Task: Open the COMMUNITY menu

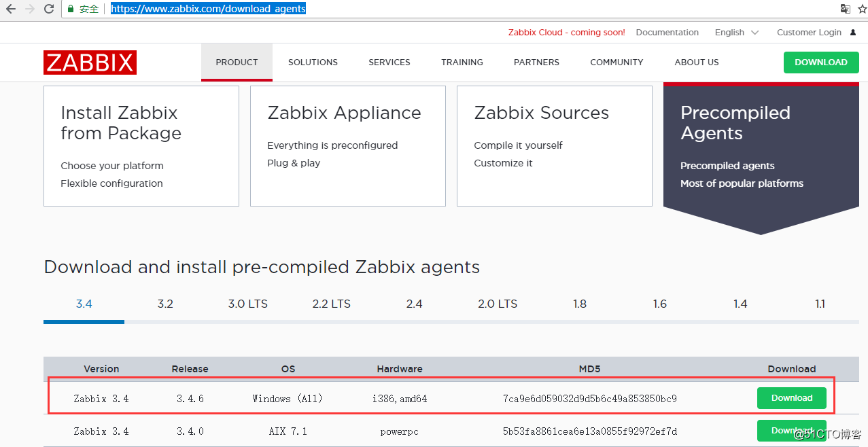Action: (617, 62)
